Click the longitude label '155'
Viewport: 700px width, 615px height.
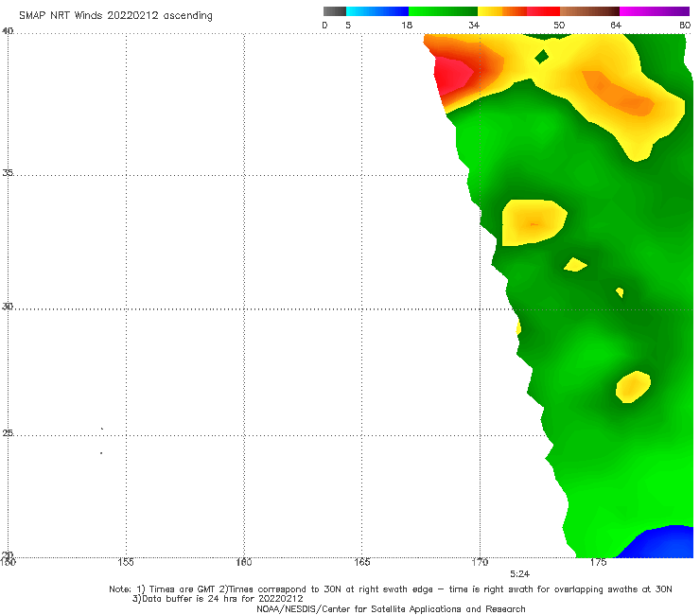pyautogui.click(x=126, y=562)
